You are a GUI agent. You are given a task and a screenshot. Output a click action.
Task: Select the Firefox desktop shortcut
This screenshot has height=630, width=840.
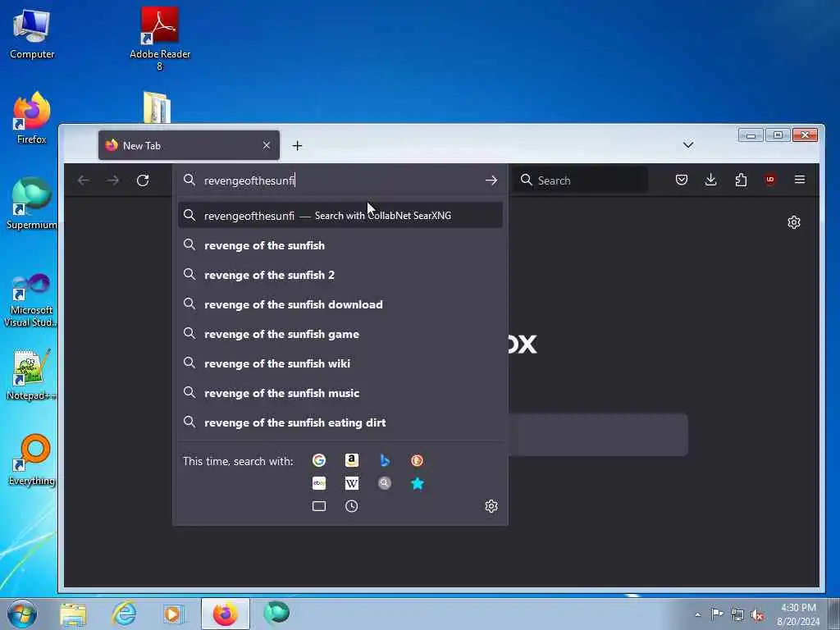(x=32, y=118)
